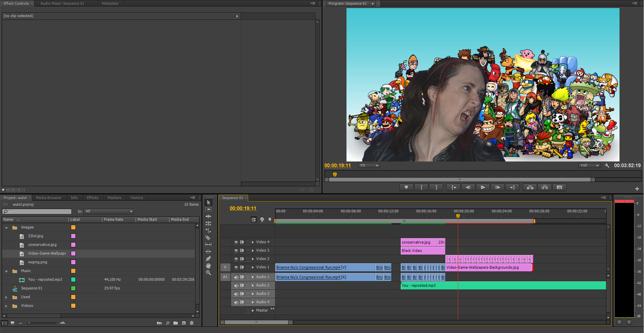Expand the Videos bin
Image resolution: width=644 pixels, height=333 pixels.
6,306
